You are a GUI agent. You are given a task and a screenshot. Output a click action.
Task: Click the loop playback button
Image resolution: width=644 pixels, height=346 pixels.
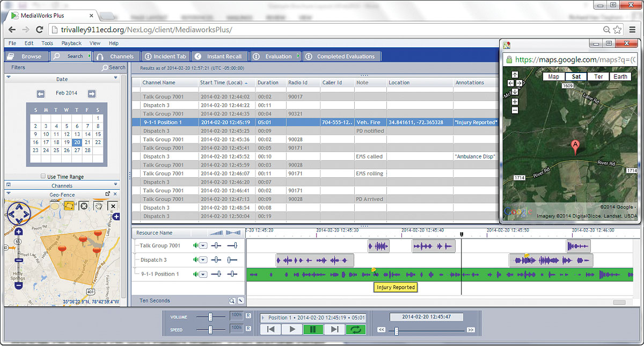click(x=355, y=329)
